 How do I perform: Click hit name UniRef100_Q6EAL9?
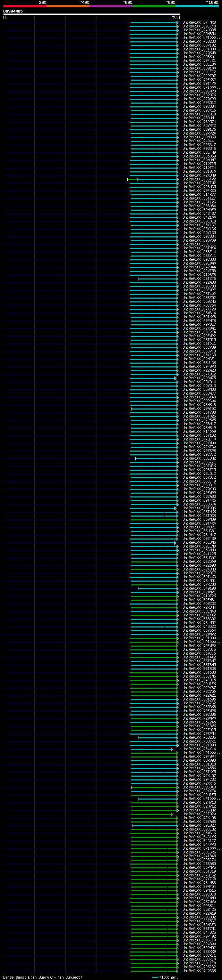(199, 114)
